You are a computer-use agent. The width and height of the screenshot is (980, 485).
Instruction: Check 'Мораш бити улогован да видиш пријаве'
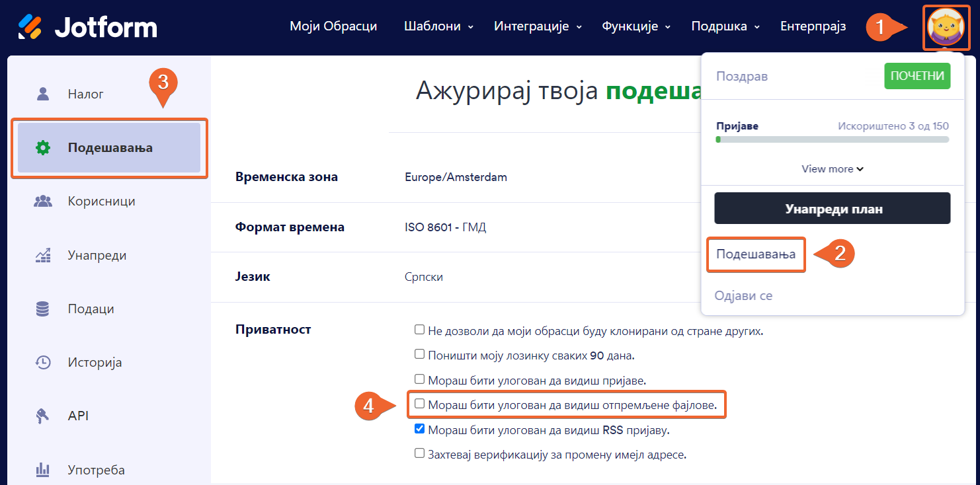[x=419, y=379]
